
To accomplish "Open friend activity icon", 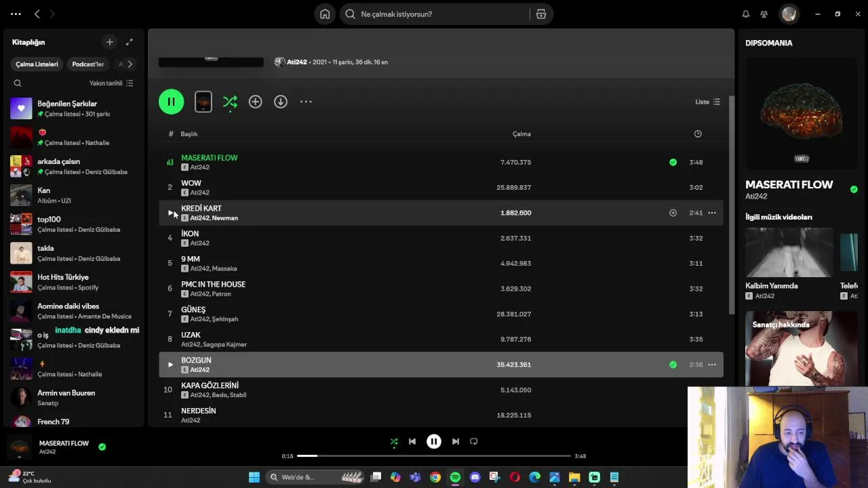I will pos(764,14).
